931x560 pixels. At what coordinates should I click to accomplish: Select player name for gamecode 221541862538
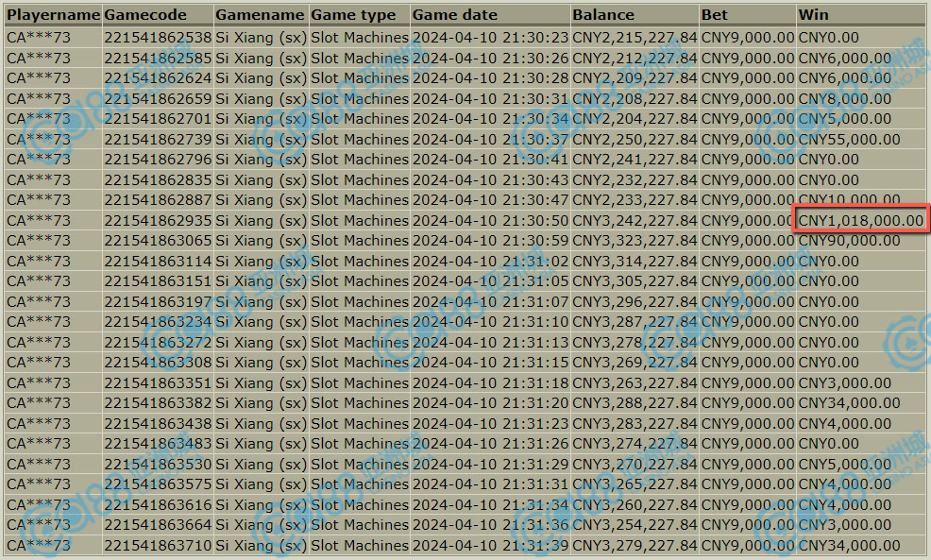coord(39,38)
